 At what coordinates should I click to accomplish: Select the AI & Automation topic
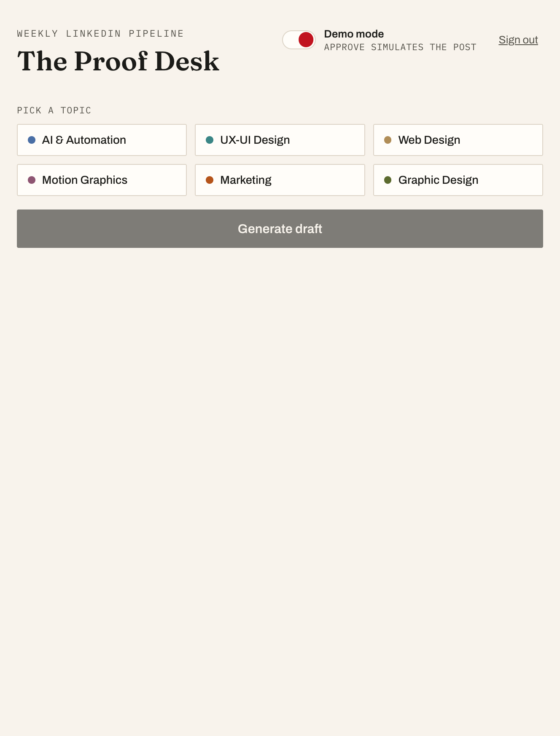click(x=102, y=140)
